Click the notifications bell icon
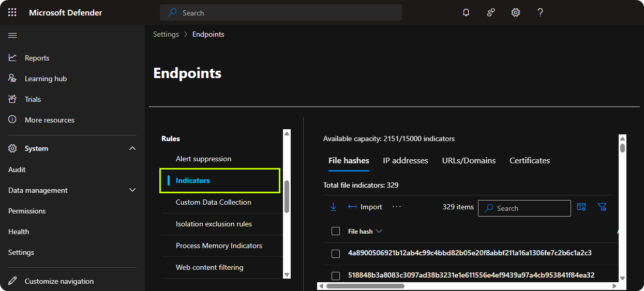This screenshot has width=644, height=291. point(466,12)
